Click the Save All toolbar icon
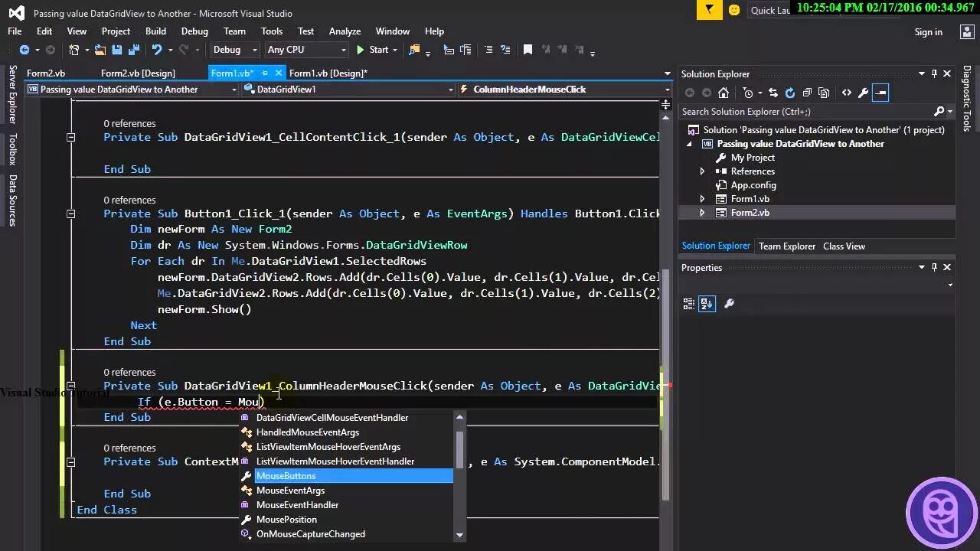This screenshot has height=551, width=980. coord(132,50)
